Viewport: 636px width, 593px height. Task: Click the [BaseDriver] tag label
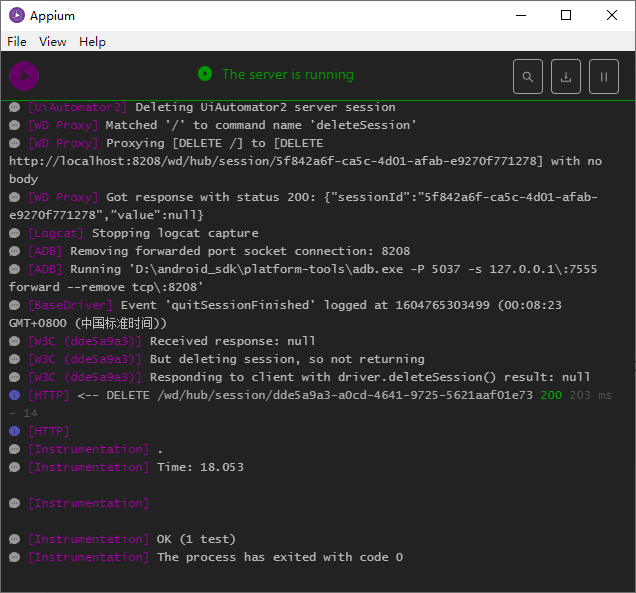click(70, 305)
